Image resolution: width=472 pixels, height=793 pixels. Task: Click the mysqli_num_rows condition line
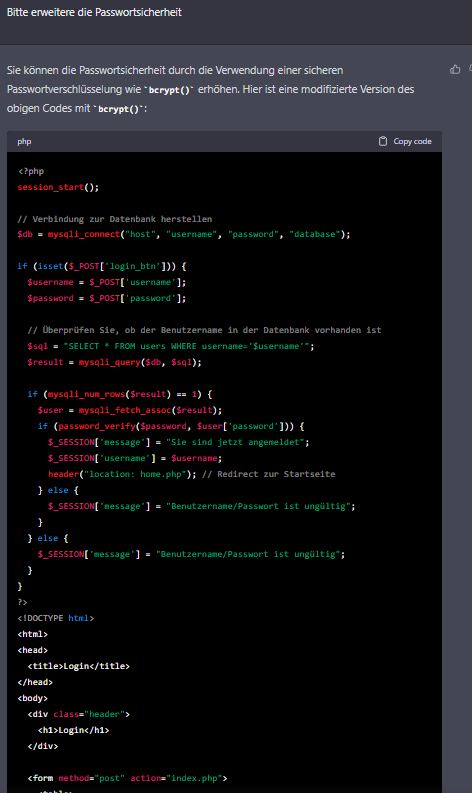click(119, 394)
